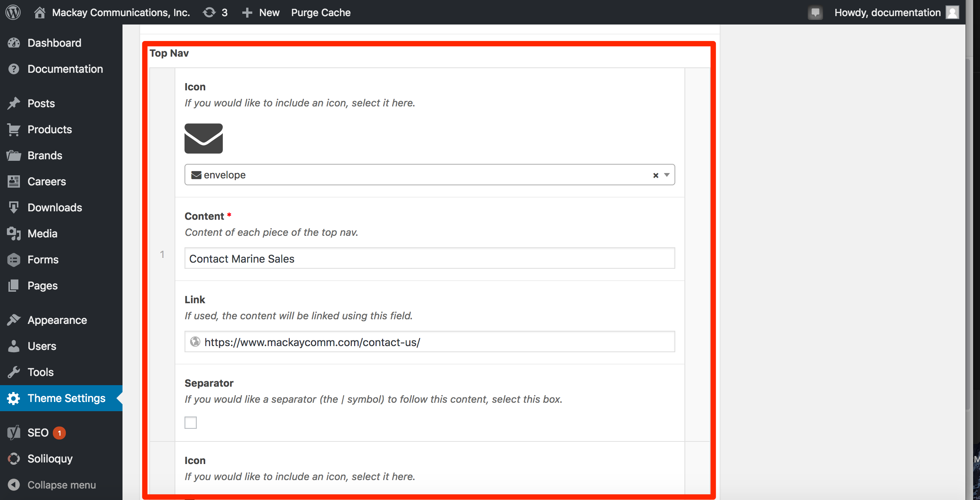Click Purge Cache in admin bar
This screenshot has height=500, width=980.
[321, 13]
